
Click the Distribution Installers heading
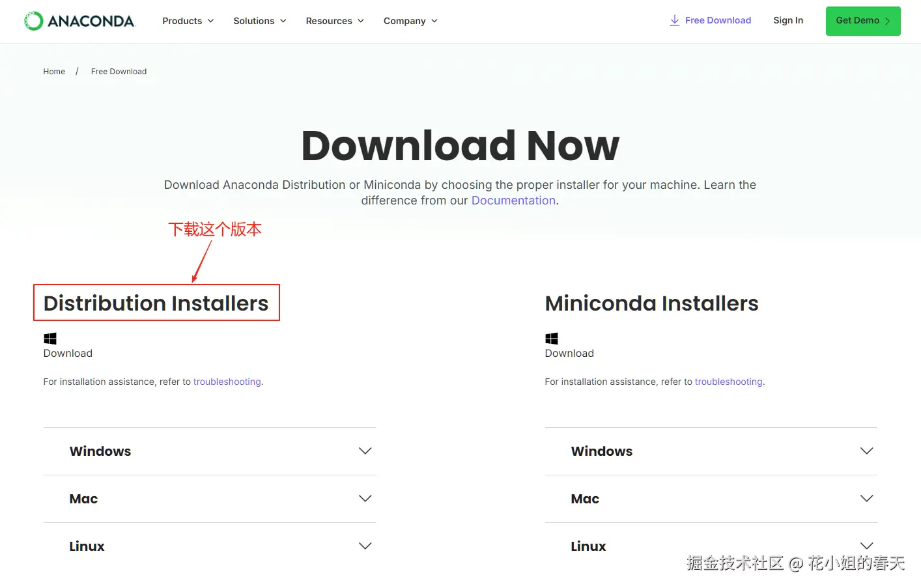click(156, 303)
